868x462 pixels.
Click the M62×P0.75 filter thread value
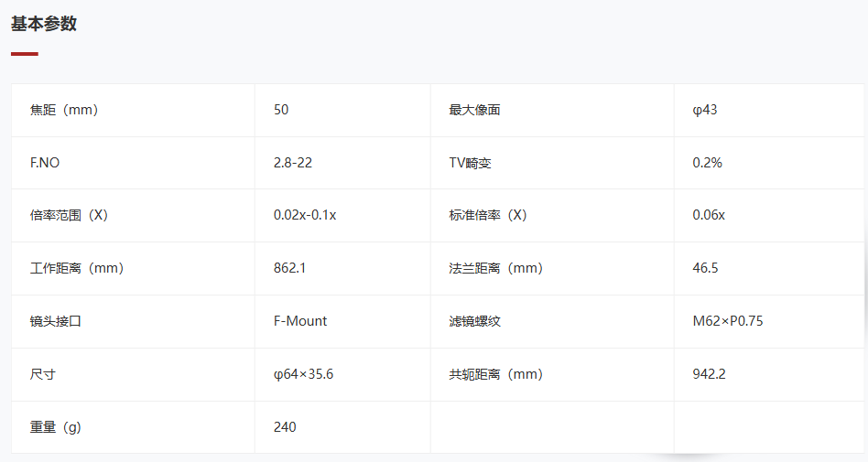728,321
